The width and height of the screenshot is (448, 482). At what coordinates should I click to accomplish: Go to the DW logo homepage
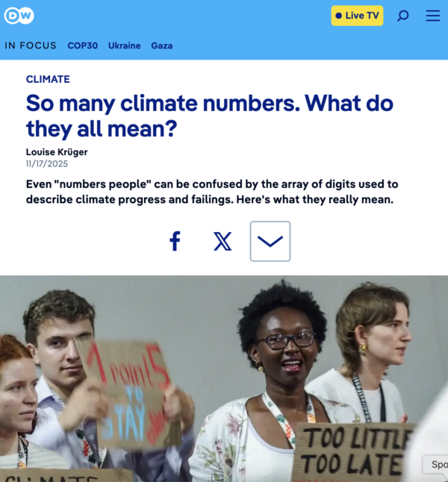[x=19, y=16]
